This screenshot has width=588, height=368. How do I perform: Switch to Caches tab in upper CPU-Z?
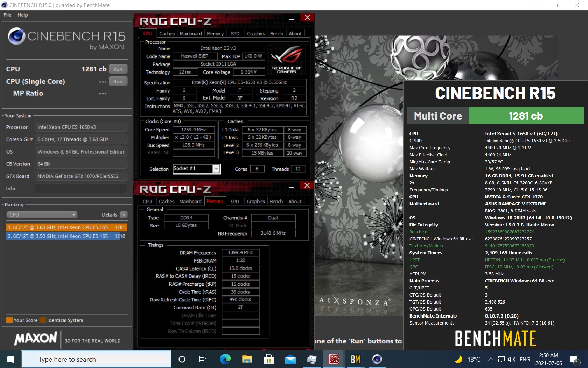click(167, 34)
